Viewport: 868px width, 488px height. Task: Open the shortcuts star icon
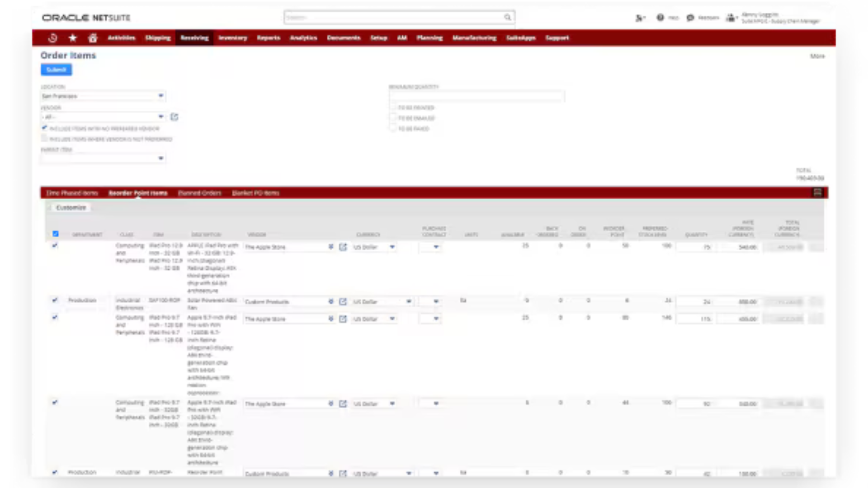click(x=73, y=38)
